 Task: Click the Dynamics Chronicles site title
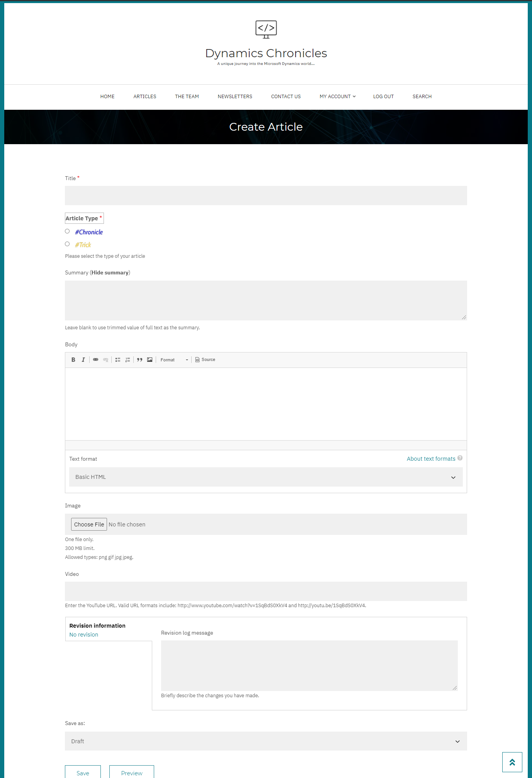(266, 53)
